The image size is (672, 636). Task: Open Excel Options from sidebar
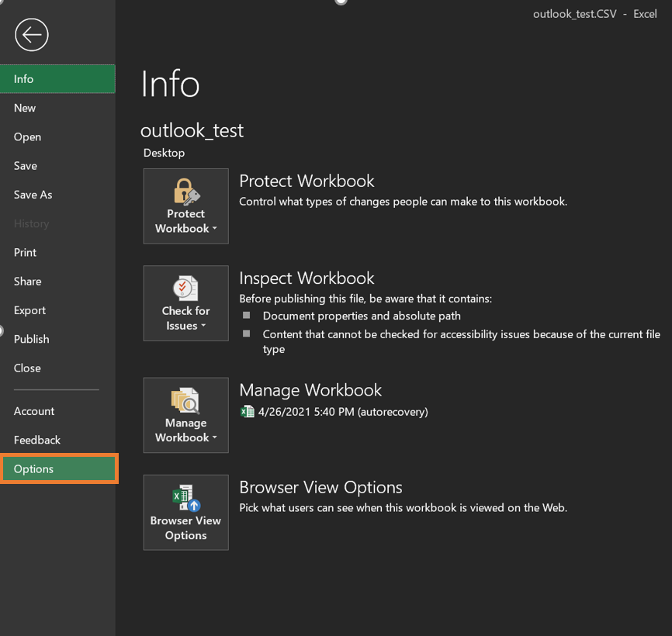click(58, 469)
